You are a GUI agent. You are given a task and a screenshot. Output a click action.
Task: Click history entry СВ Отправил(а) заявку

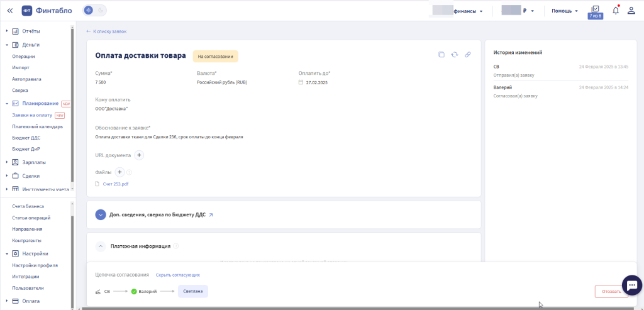pos(561,70)
